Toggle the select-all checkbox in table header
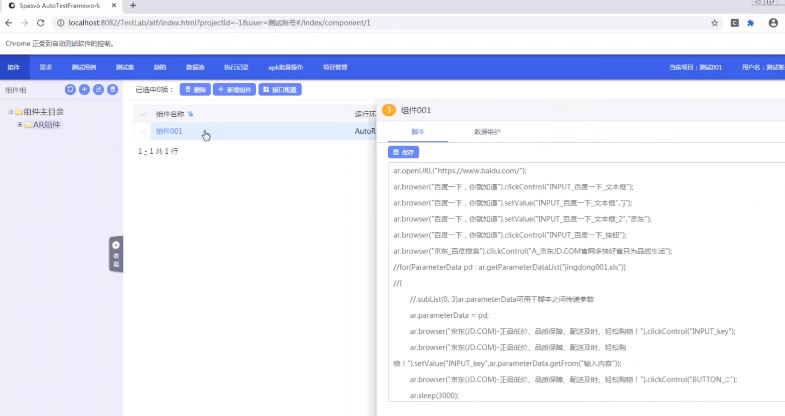Viewport: 785px width, 416px height. click(143, 113)
